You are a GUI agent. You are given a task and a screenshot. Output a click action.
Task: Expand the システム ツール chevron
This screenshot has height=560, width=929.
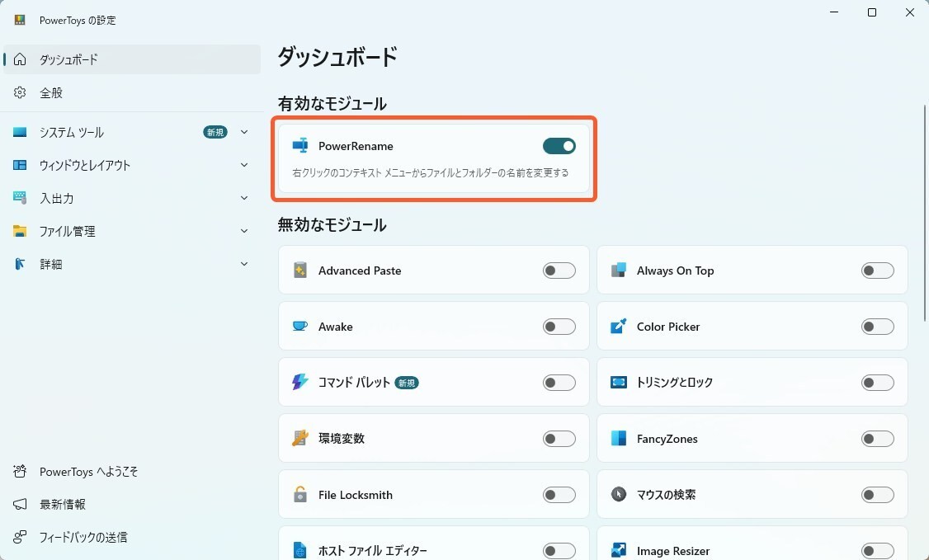coord(244,132)
